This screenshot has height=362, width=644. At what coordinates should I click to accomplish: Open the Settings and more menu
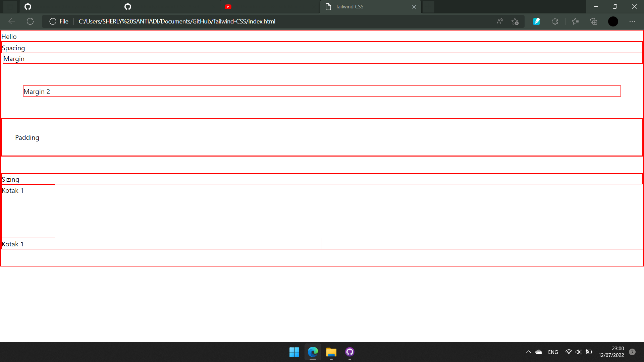(x=633, y=21)
